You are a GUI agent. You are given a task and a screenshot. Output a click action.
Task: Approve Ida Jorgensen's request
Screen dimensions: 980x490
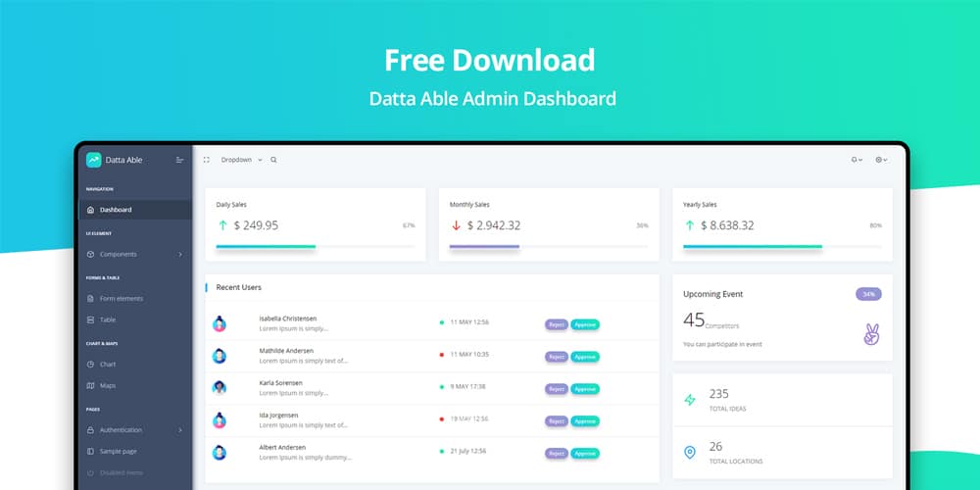pyautogui.click(x=585, y=421)
